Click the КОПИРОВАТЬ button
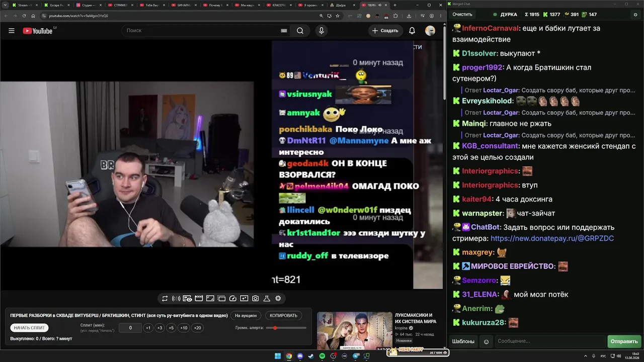The width and height of the screenshot is (644, 362). [284, 316]
